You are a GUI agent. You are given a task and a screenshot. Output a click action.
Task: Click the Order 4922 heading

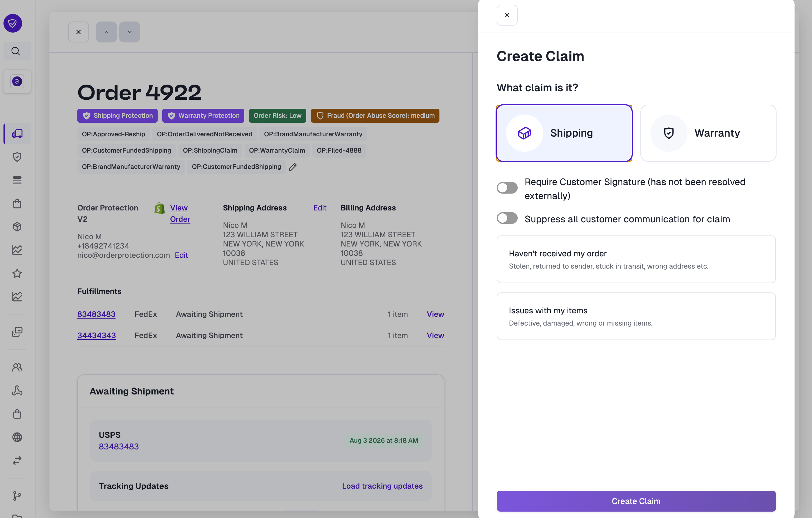[139, 92]
